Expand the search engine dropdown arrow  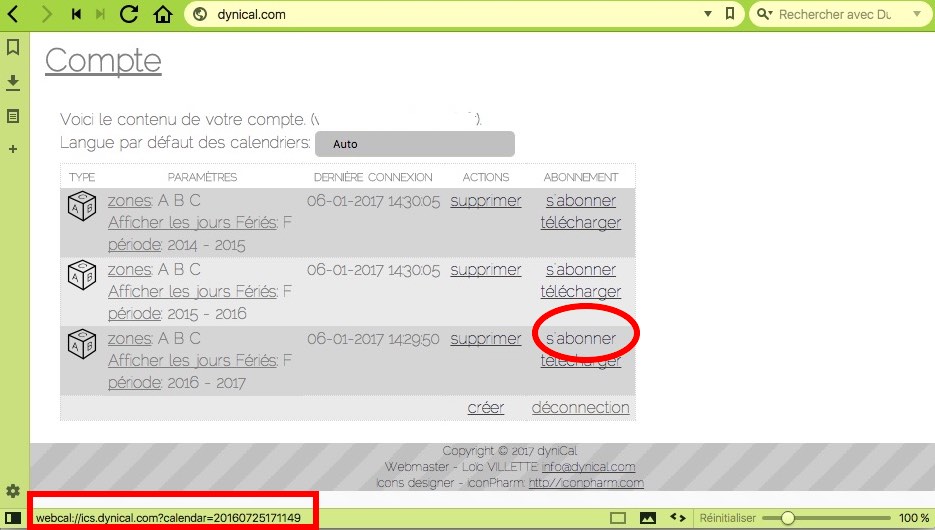pyautogui.click(x=916, y=14)
